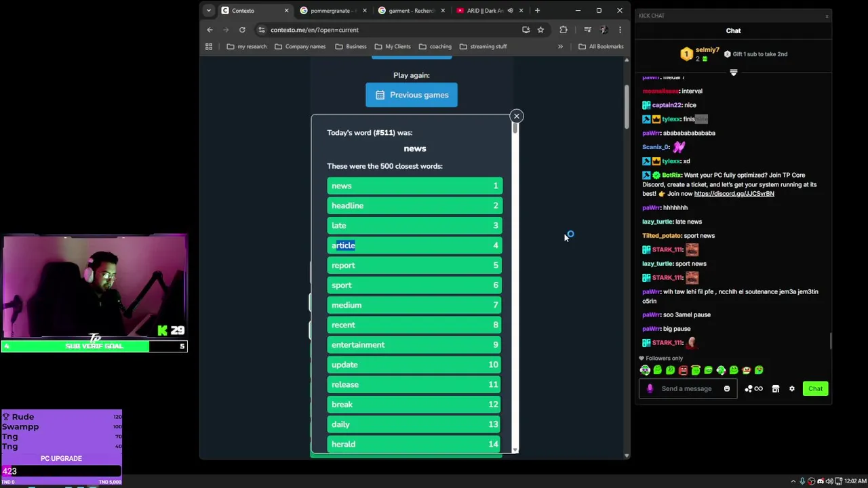Click the first headphones emote in quick emotes
The height and width of the screenshot is (488, 868).
tap(645, 370)
